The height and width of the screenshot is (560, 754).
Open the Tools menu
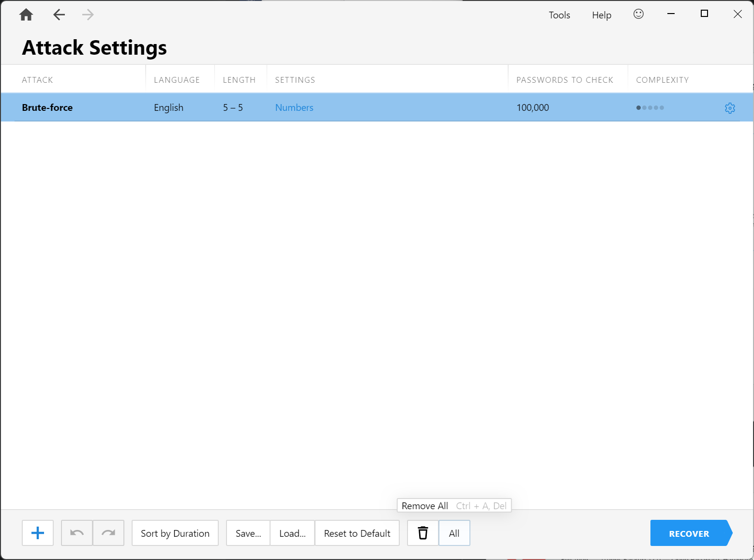559,15
